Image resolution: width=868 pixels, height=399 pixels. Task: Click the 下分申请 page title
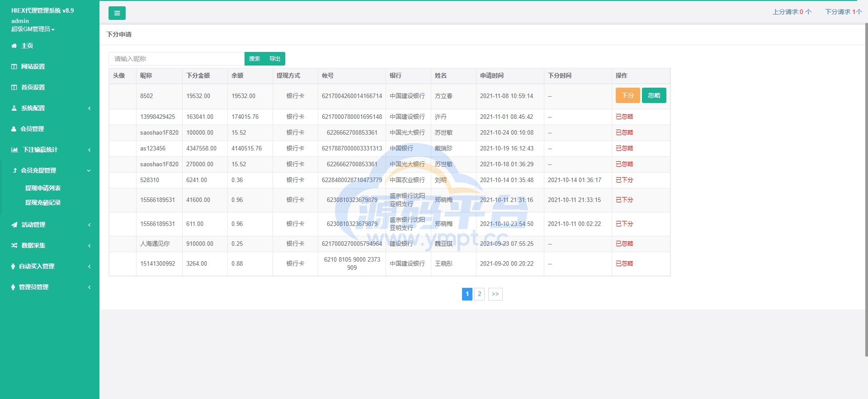[x=119, y=34]
